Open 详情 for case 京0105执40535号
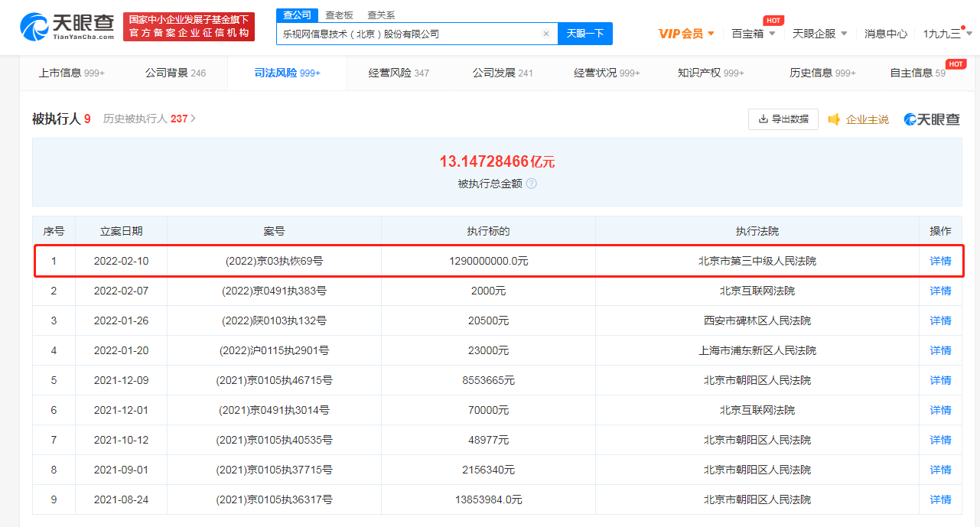Screen dimensions: 980x527 click(x=940, y=440)
